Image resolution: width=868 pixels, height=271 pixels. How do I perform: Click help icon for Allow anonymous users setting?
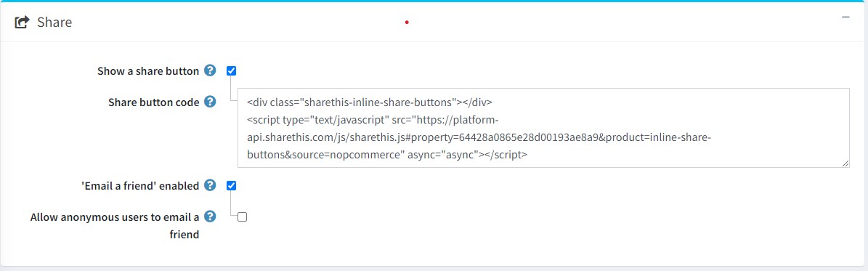click(x=210, y=216)
